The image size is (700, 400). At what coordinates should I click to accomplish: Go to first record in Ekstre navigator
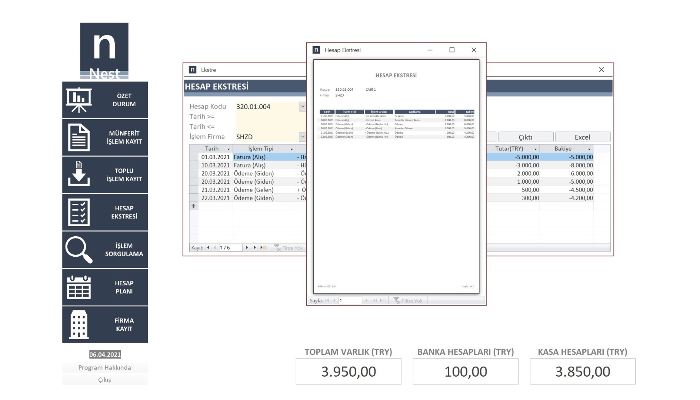click(208, 247)
